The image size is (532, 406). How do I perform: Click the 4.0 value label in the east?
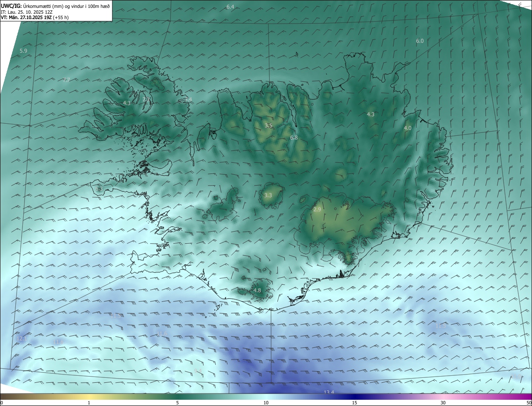pos(408,128)
